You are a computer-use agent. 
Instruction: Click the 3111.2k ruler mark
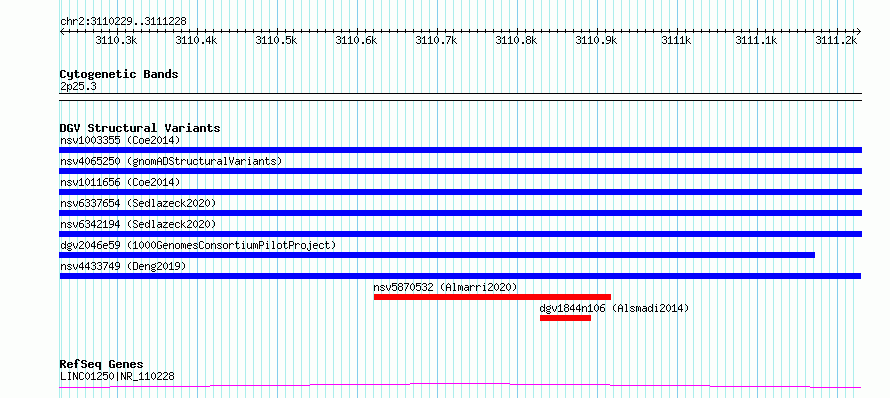click(837, 40)
